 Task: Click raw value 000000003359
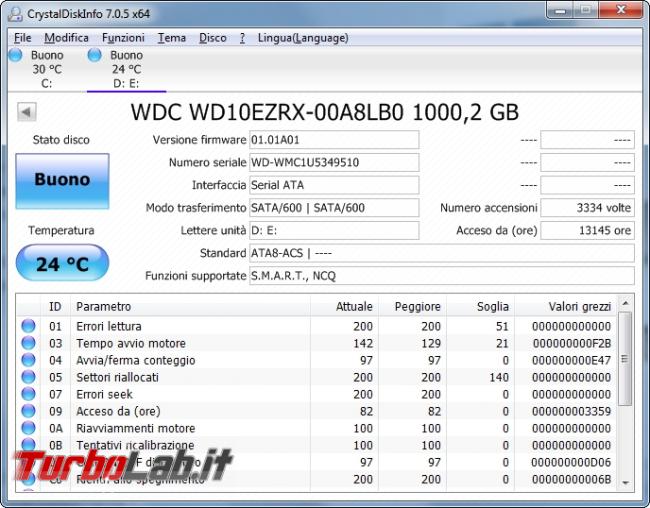(572, 411)
